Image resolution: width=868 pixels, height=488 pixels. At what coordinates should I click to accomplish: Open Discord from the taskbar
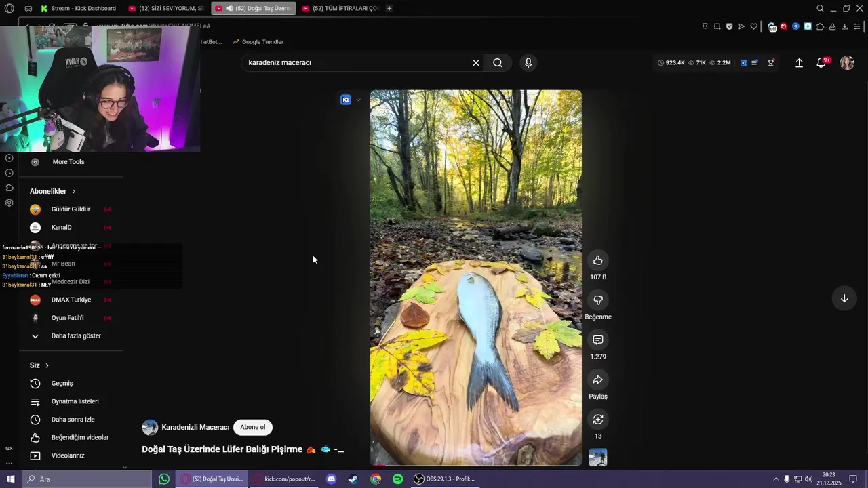[x=332, y=479]
